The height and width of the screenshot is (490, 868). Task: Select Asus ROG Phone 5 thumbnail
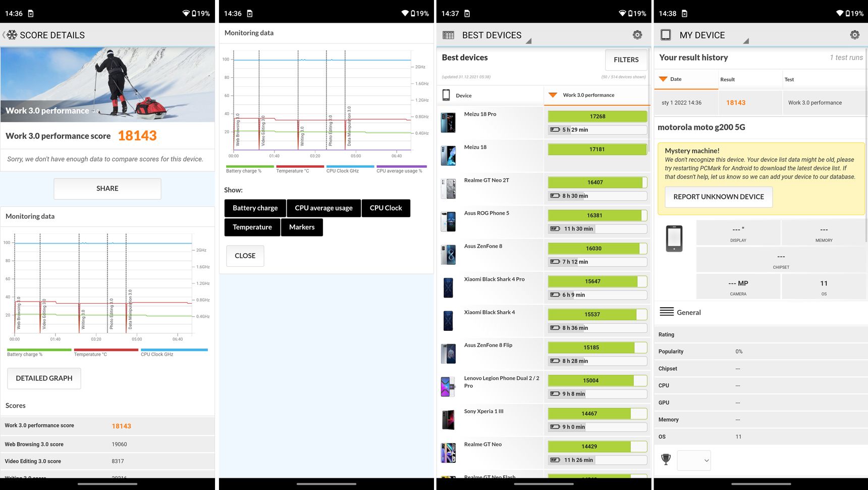pyautogui.click(x=448, y=222)
